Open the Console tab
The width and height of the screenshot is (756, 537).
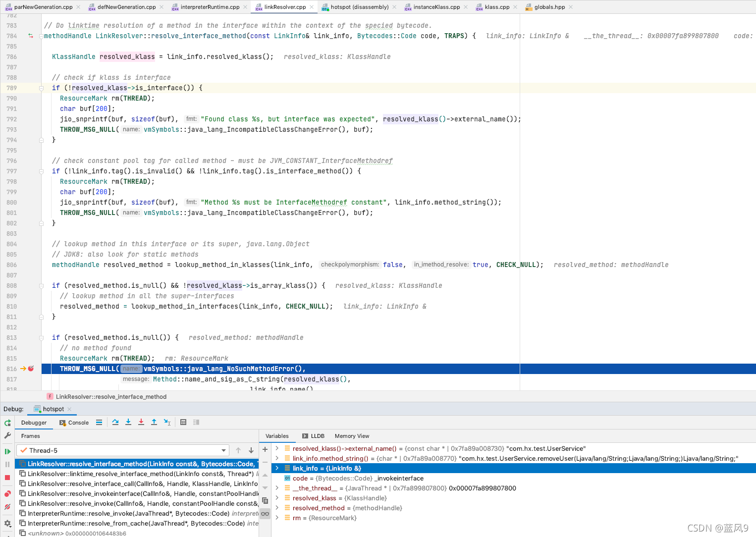(74, 423)
